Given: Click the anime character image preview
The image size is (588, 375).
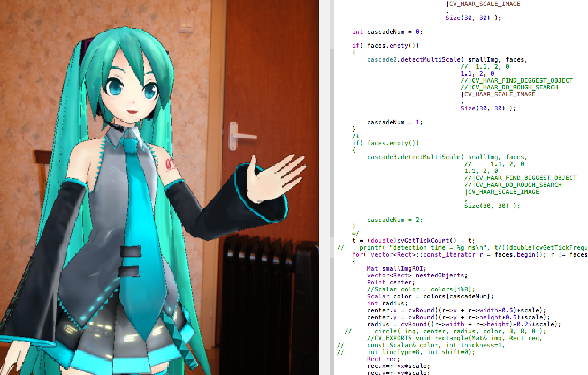Looking at the screenshot, I should tap(159, 187).
